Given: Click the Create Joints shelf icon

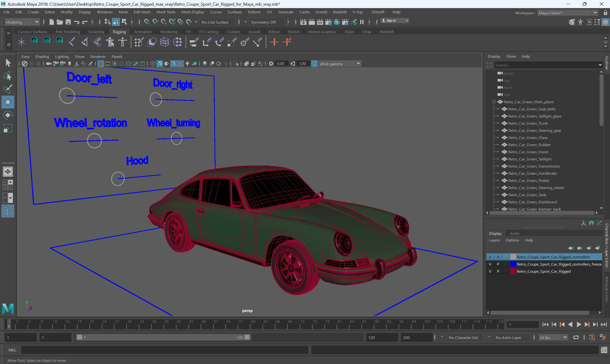Looking at the screenshot, I should tap(72, 42).
